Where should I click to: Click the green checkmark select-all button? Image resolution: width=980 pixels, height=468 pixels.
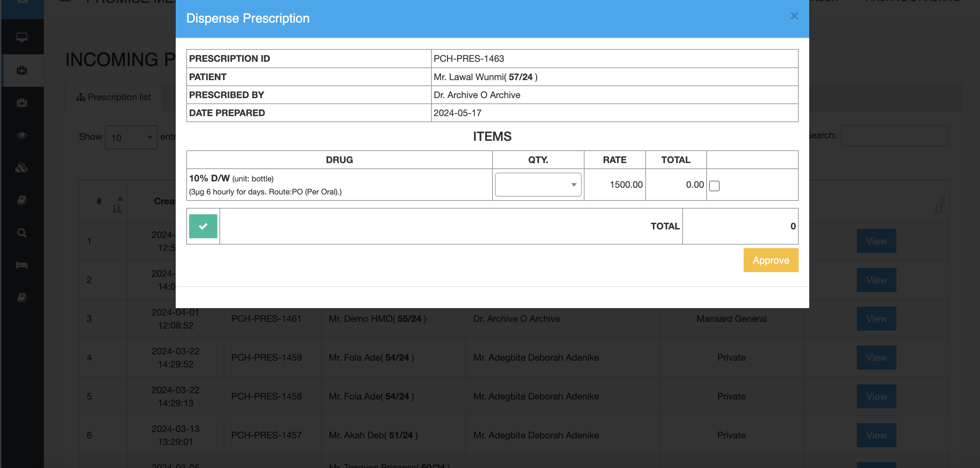coord(203,226)
